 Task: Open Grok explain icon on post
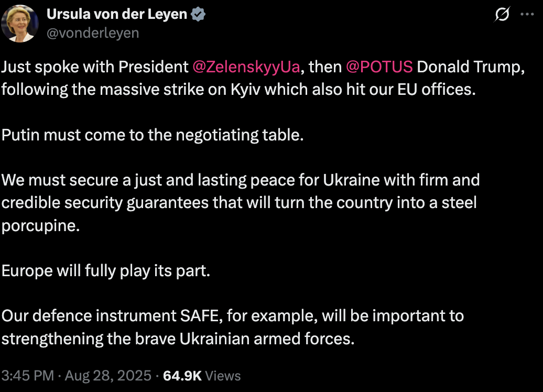[x=502, y=15]
